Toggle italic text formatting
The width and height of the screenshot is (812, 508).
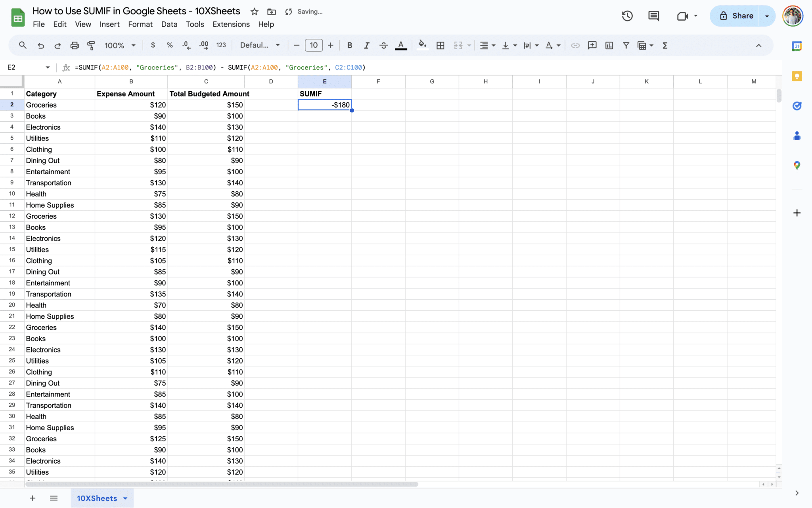tap(366, 45)
